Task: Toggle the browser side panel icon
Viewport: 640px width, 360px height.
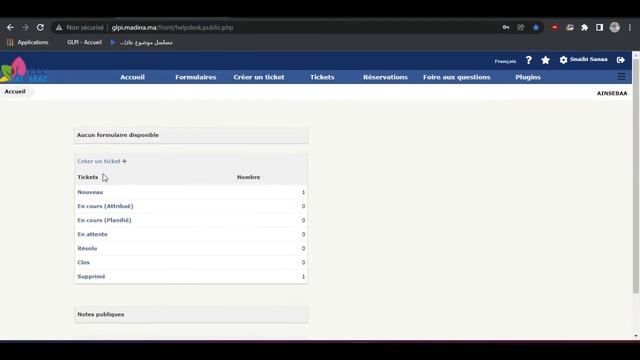Action: (599, 27)
